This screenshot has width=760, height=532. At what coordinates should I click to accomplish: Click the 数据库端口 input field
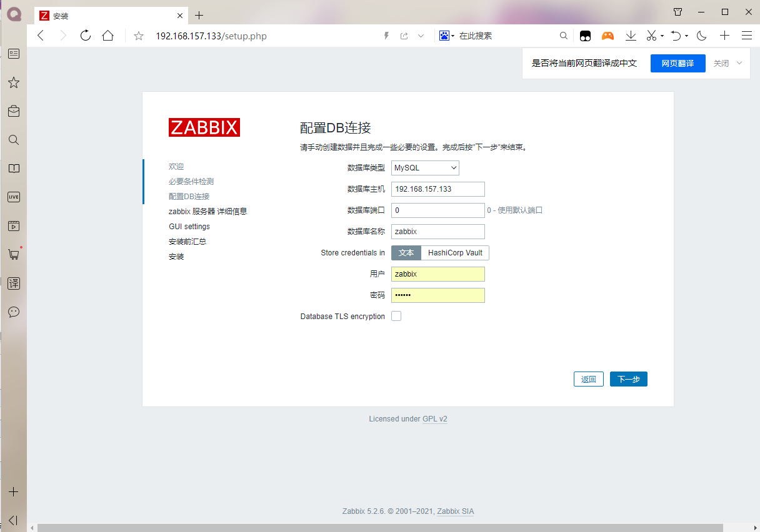[438, 210]
